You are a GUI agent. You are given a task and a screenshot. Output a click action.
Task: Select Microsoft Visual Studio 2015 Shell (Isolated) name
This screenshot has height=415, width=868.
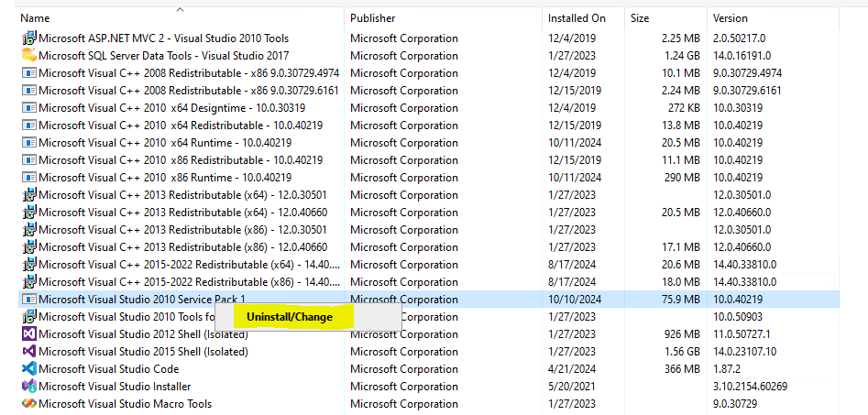(x=143, y=352)
